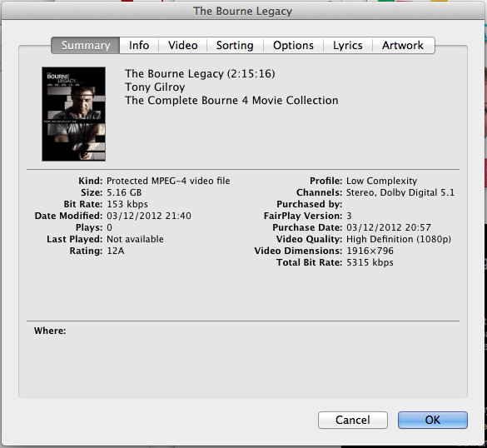Screen dimensions: 487x448
Task: Click total bit rate value '5315 kbps'
Action: click(x=370, y=262)
